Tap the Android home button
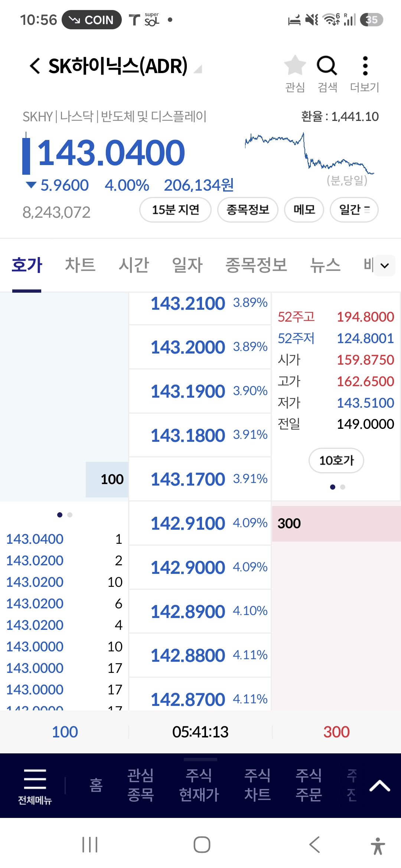Image resolution: width=401 pixels, height=868 pixels. [x=202, y=845]
